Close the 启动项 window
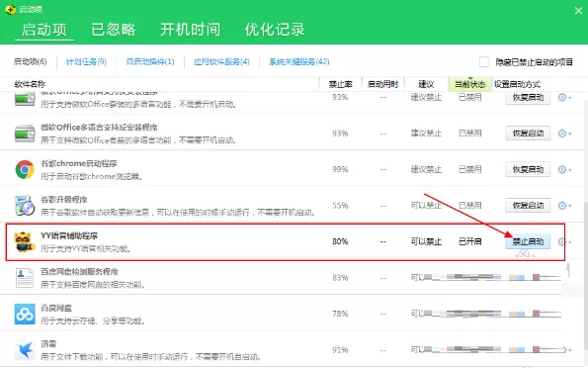588x368 pixels. tap(579, 11)
